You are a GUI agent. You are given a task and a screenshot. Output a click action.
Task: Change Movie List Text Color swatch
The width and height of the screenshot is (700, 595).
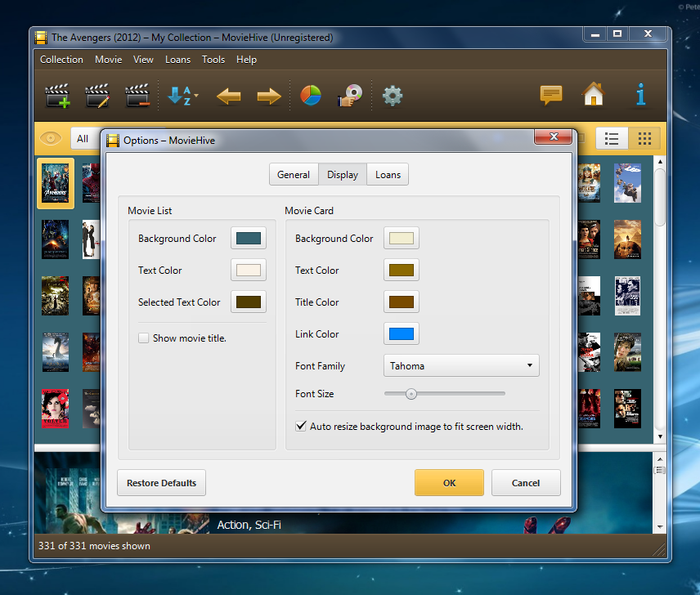click(x=249, y=270)
